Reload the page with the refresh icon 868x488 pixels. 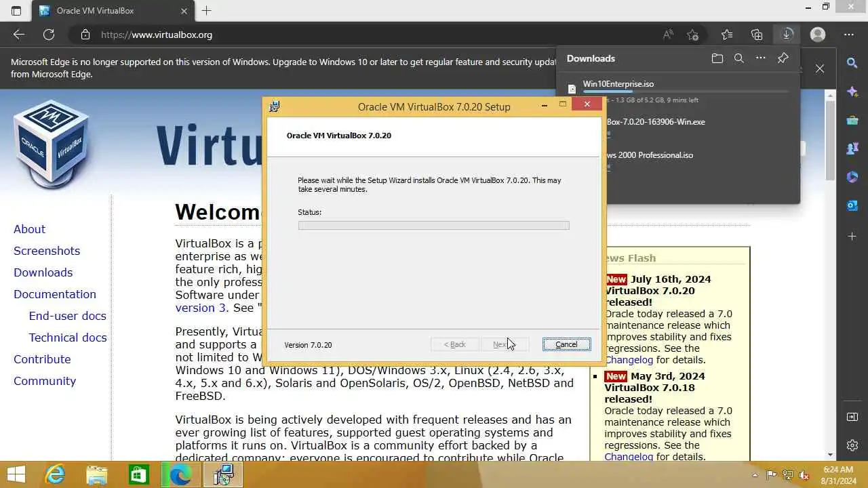[x=49, y=35]
